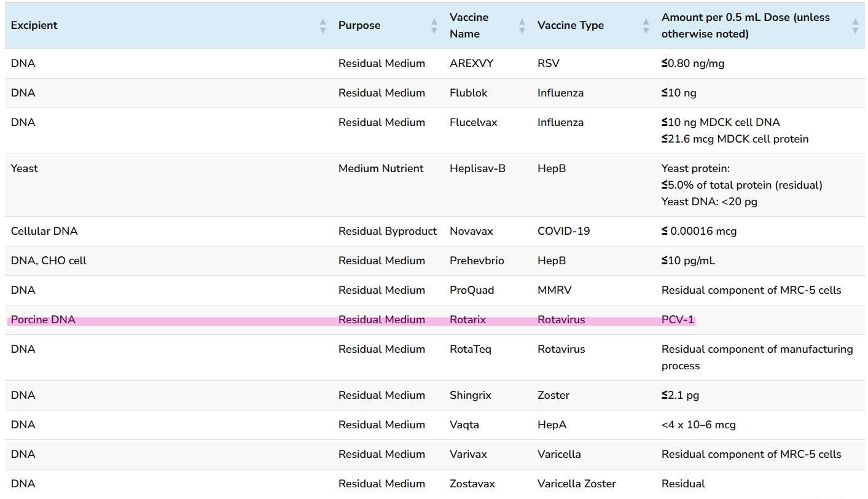Click the Cellular DNA excipient cell
The image size is (868, 499).
click(x=44, y=231)
